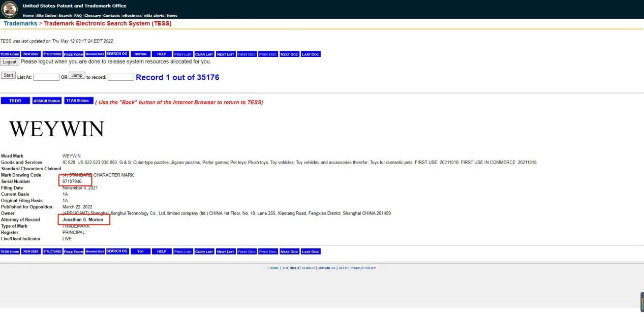Viewport: 644px width, 314px height.
Task: Click the Logout button
Action: 10,62
